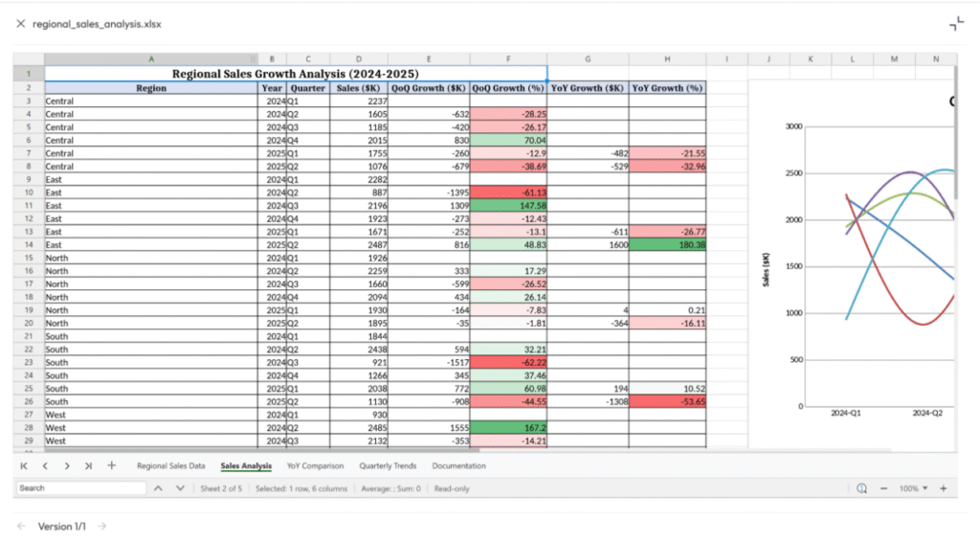Add a new sheet with plus icon
Viewport: 980px width, 543px height.
pyautogui.click(x=111, y=466)
